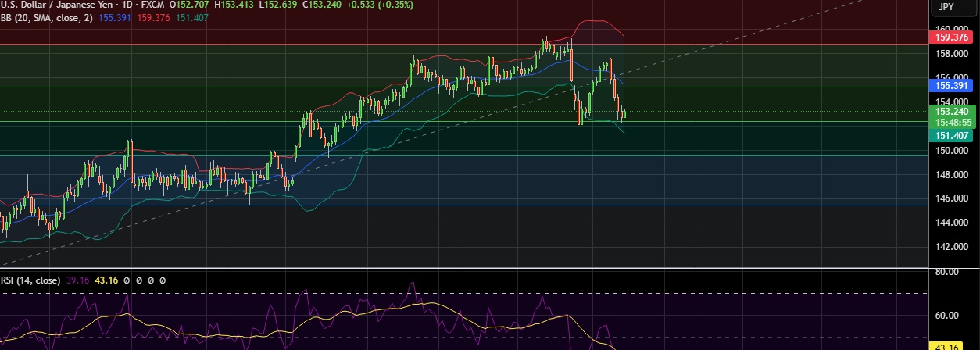Image resolution: width=980 pixels, height=350 pixels.
Task: Click the 156.000 price scale tick
Action: coord(951,78)
